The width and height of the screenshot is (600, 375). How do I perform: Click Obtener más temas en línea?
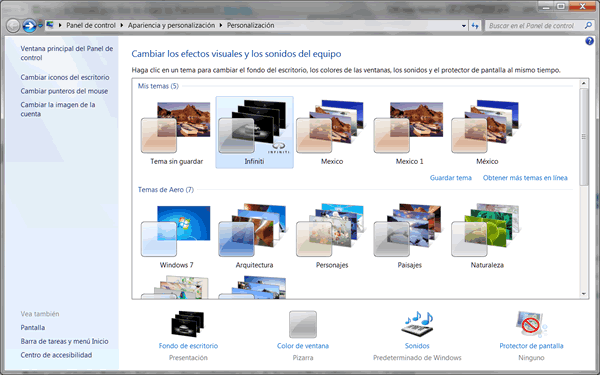[525, 178]
